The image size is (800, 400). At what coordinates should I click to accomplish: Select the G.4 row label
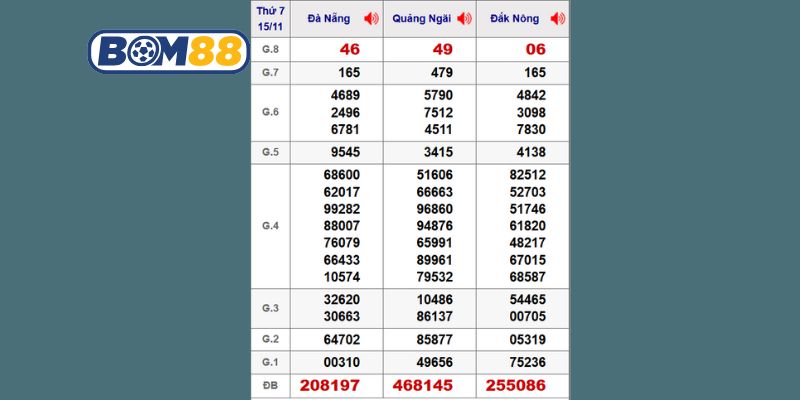pos(270,226)
